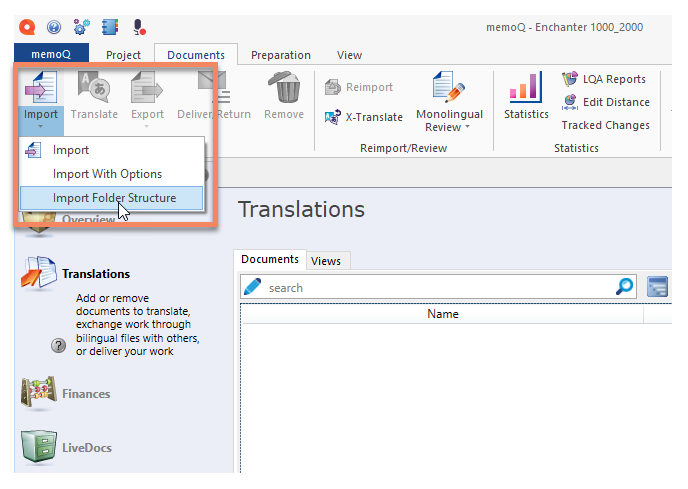Screen dimensions: 688x489
Task: Click the Monolingual Review icon
Action: pos(448,86)
